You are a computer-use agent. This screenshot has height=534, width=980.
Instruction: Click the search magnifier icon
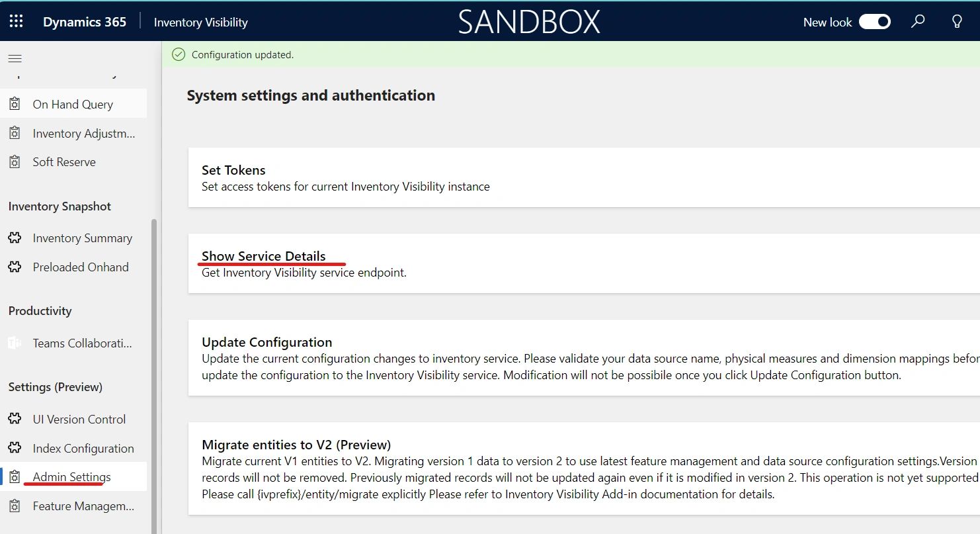(918, 22)
